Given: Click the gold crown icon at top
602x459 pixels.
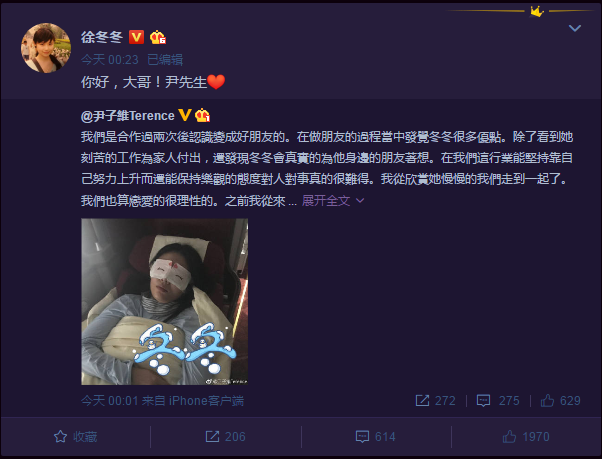Looking at the screenshot, I should coord(536,12).
